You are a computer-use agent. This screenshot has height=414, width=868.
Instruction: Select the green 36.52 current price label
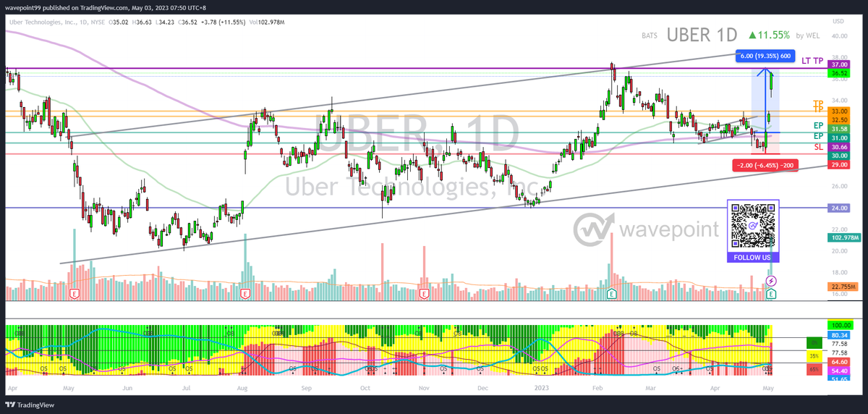click(x=840, y=73)
